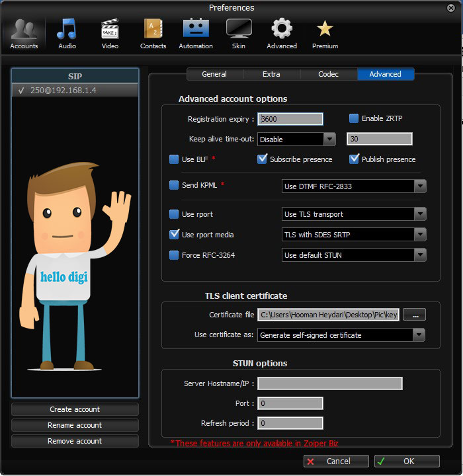Close the Preferences window
Screen dimensions: 463x476
tap(451, 7)
